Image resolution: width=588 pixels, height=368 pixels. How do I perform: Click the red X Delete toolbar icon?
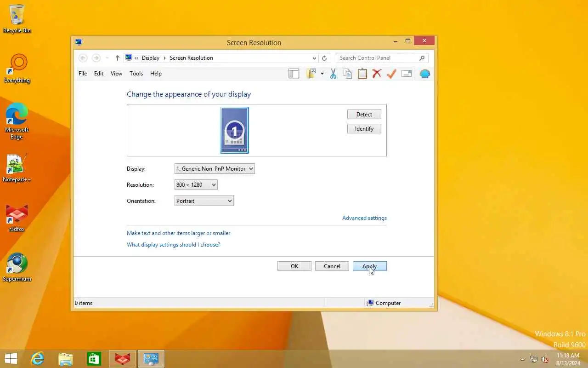tap(377, 74)
